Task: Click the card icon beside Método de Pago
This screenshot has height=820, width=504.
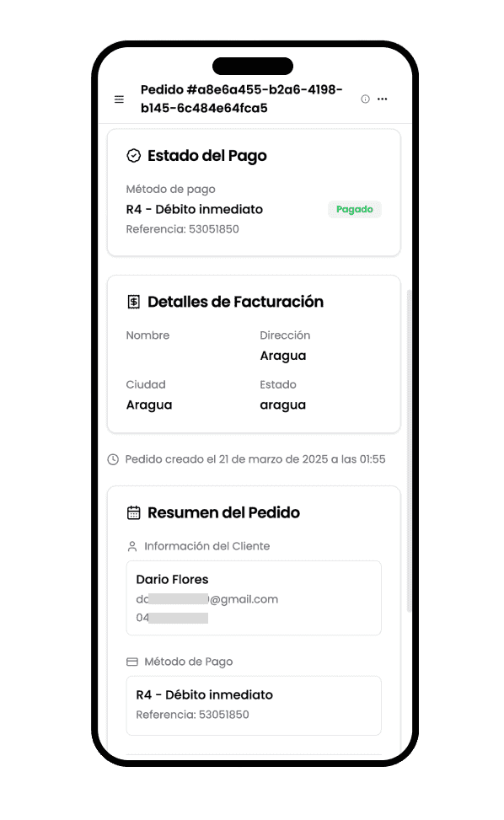Action: coord(132,662)
